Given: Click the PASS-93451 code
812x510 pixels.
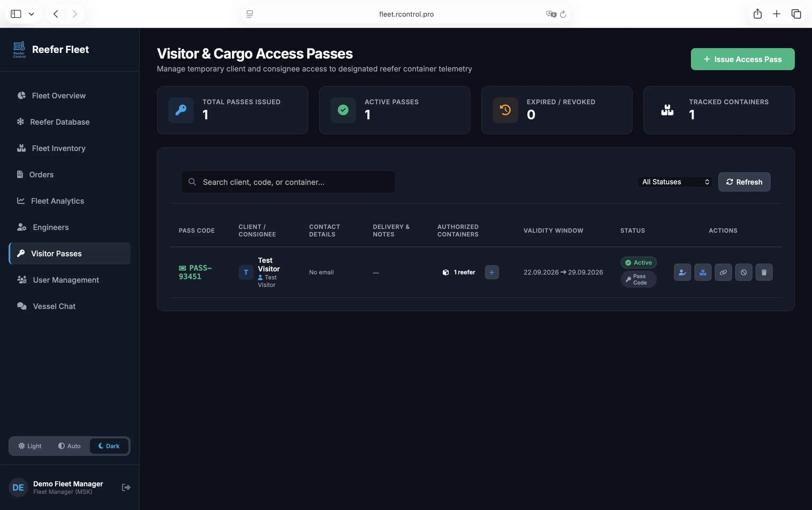Looking at the screenshot, I should point(195,272).
